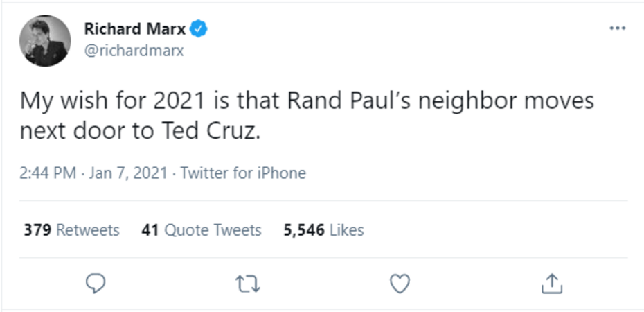View the 41 Quote Tweets list
The image size is (644, 312).
click(x=201, y=230)
